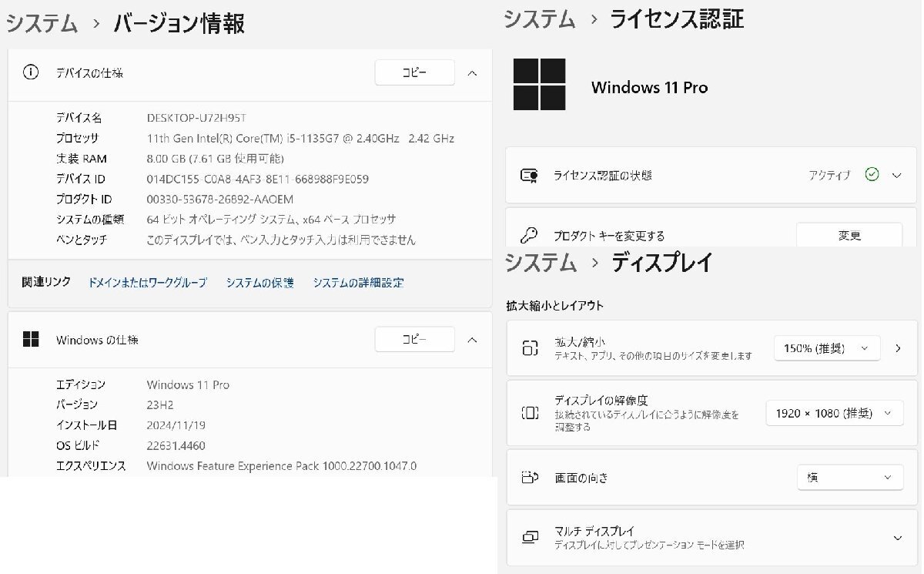The image size is (924, 574).
Task: Click the Windows 11 Pro heading in license page
Action: (x=650, y=87)
